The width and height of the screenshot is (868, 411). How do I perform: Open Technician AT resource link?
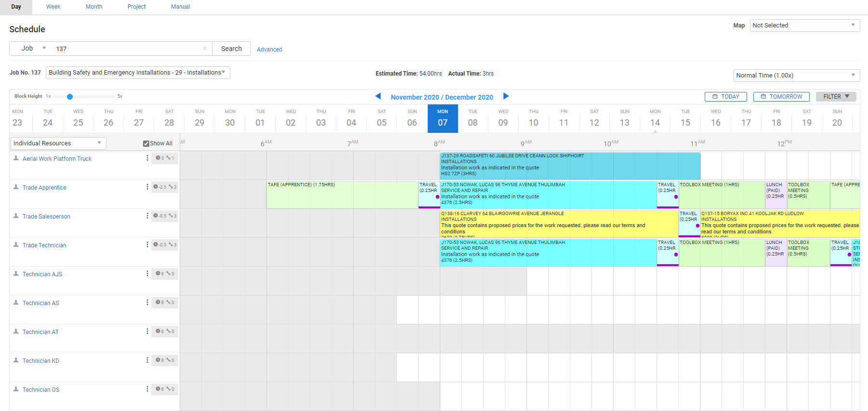[40, 332]
